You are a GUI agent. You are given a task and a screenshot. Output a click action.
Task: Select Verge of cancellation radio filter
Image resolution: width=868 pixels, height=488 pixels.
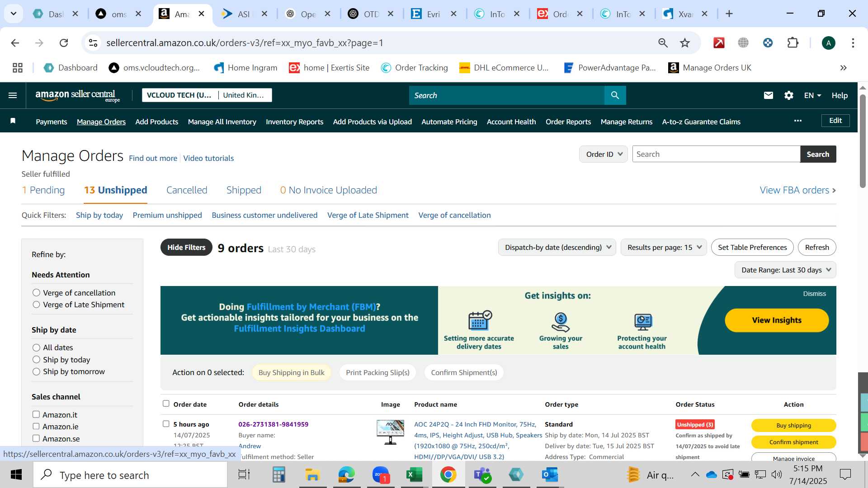[x=36, y=293]
